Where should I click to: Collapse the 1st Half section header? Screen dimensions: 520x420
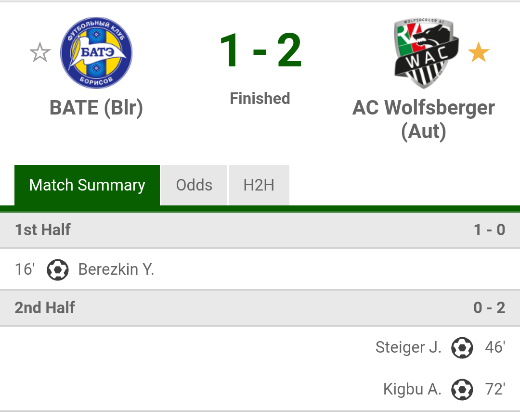[260, 229]
